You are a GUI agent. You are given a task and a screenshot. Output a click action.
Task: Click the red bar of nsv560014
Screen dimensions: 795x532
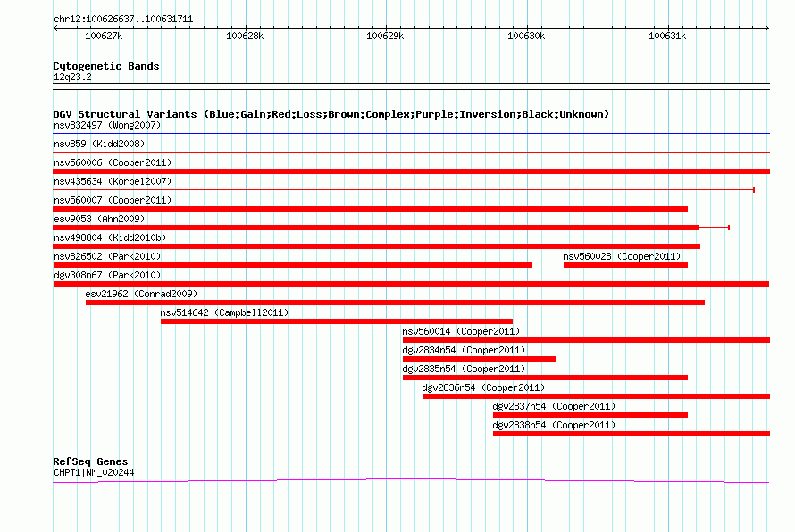[586, 340]
